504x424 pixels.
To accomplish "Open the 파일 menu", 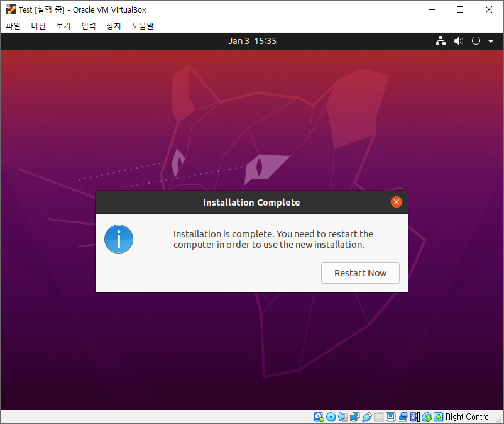I will [13, 26].
